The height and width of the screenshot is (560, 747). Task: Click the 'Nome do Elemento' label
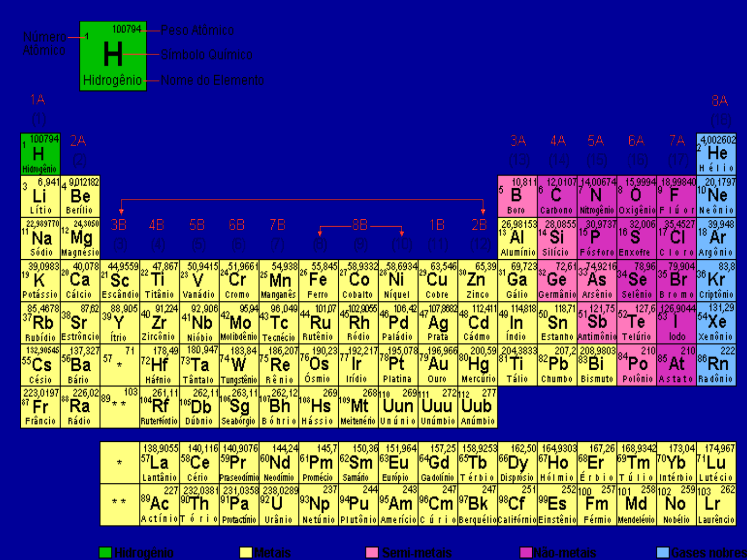click(x=212, y=80)
